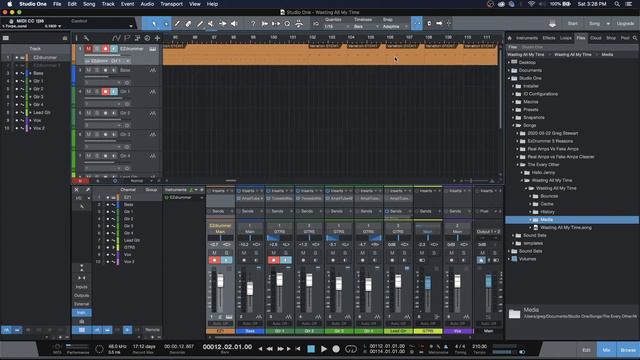Mute the EZdrummer track in arrangement
Image resolution: width=640 pixels, height=360 pixels.
pyautogui.click(x=89, y=49)
